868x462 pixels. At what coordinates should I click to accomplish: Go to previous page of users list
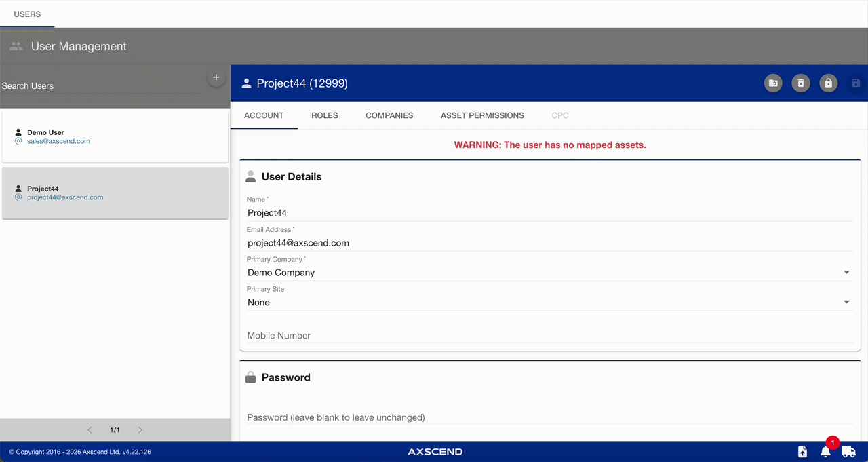point(90,430)
